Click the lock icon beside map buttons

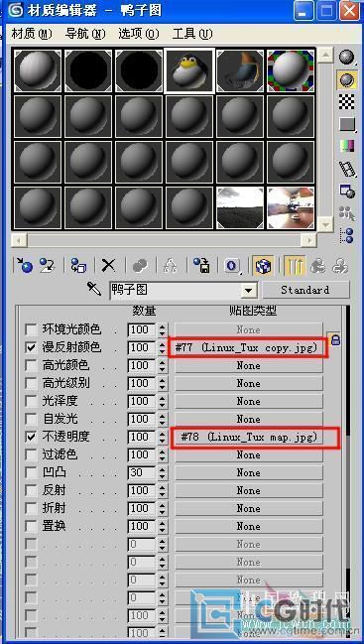click(x=335, y=340)
